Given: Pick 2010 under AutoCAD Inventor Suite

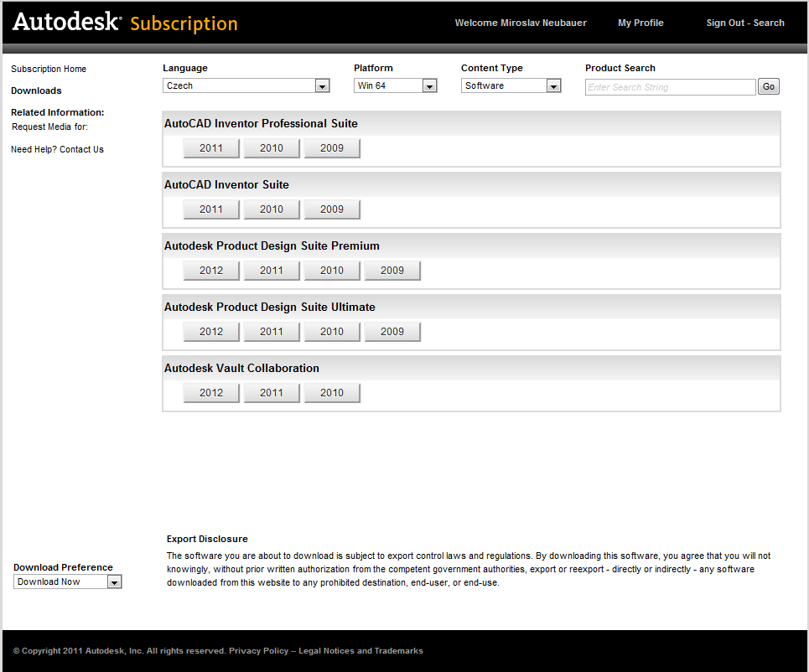Looking at the screenshot, I should (x=272, y=209).
